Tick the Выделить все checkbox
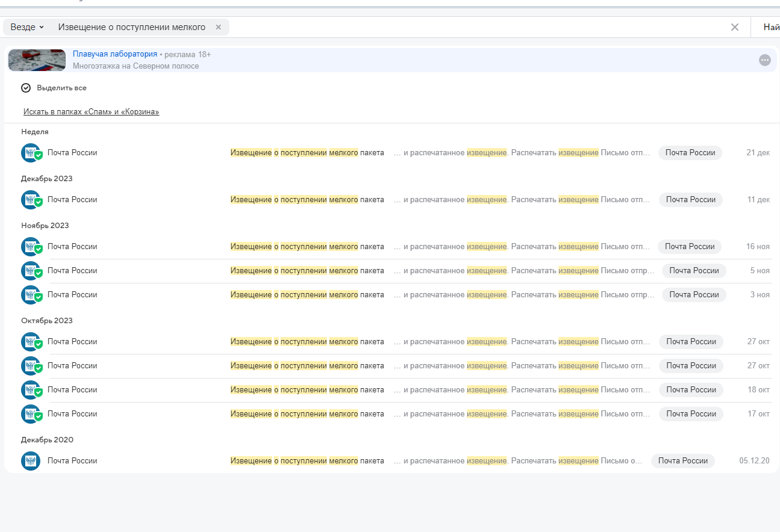 (x=26, y=88)
